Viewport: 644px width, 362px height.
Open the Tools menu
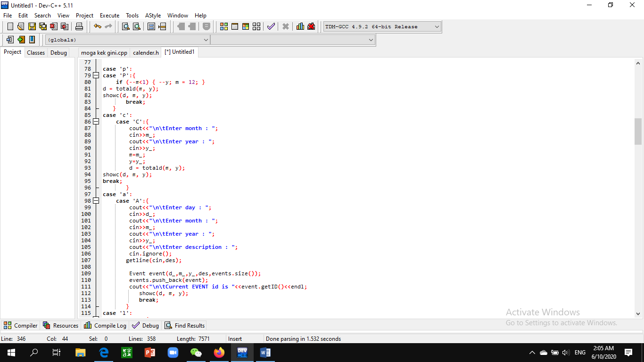[132, 16]
